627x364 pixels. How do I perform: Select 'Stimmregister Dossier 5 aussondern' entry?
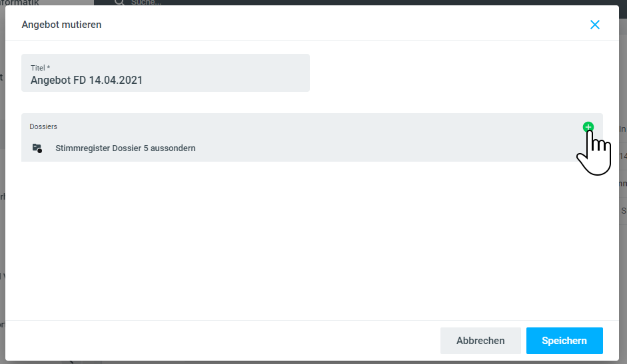coord(125,148)
